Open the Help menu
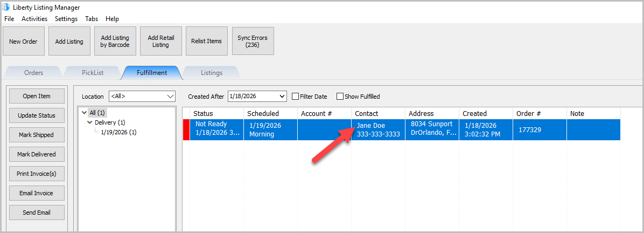The width and height of the screenshot is (644, 233). pyautogui.click(x=112, y=19)
